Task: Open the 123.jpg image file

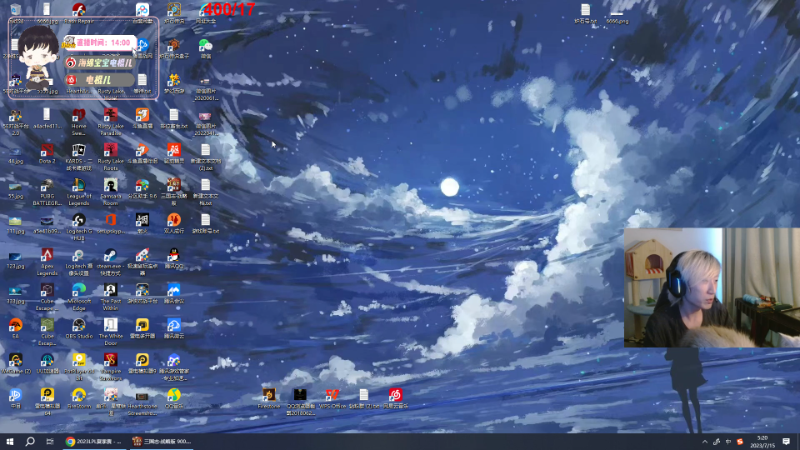Action: coord(15,257)
